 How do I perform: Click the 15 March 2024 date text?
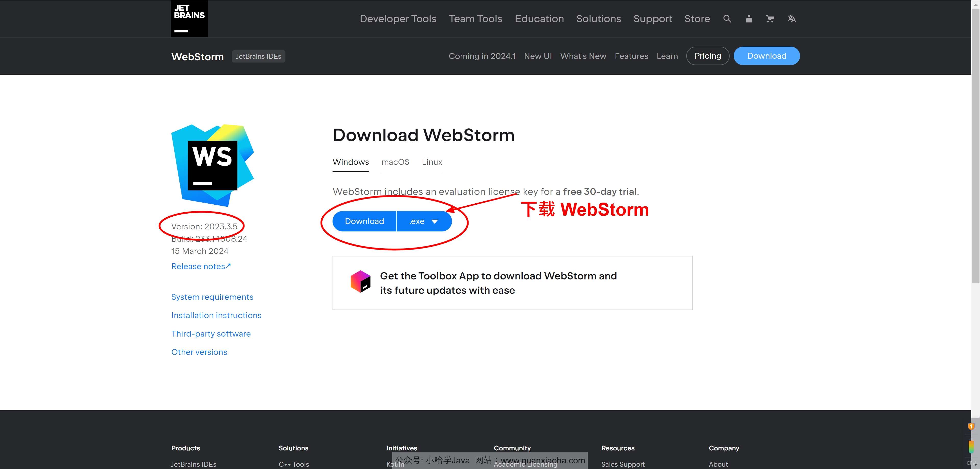click(x=200, y=251)
